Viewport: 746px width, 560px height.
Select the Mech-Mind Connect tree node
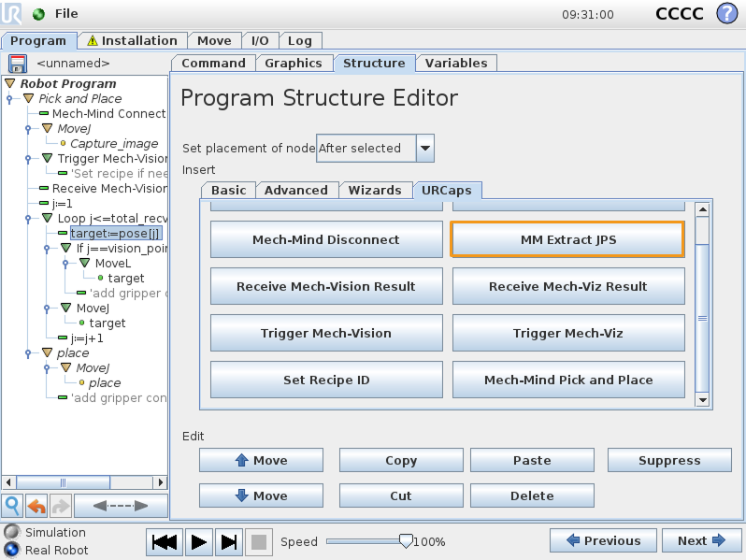109,113
